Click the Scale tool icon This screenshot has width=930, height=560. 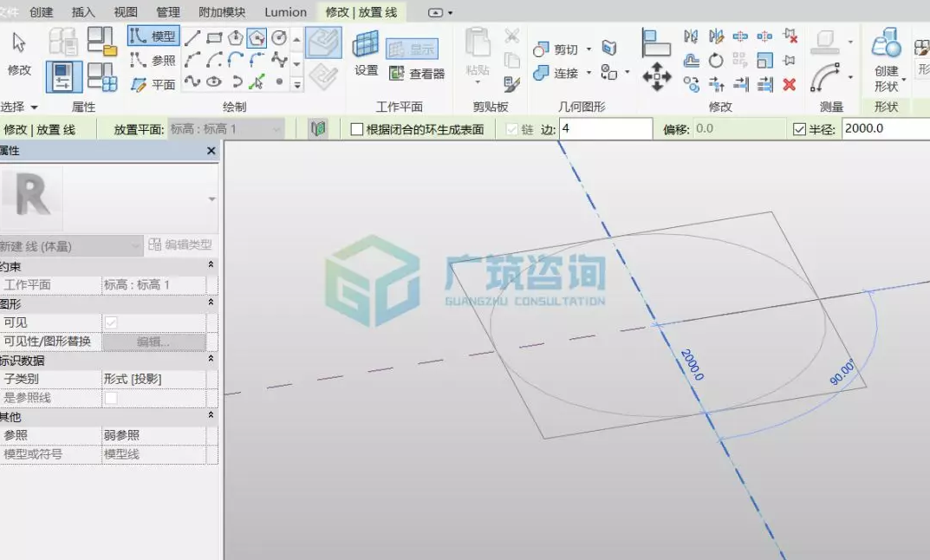pyautogui.click(x=764, y=60)
